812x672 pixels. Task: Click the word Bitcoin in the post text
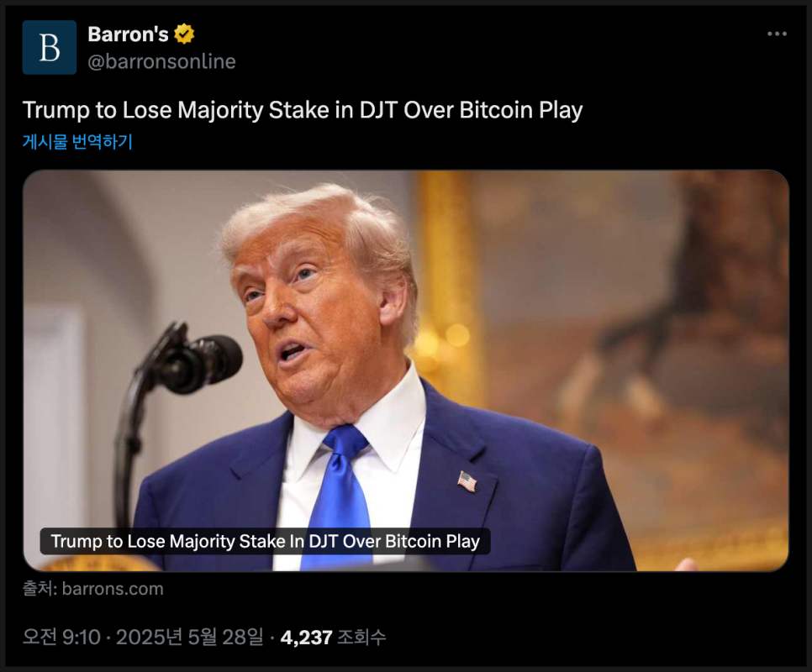pyautogui.click(x=496, y=110)
